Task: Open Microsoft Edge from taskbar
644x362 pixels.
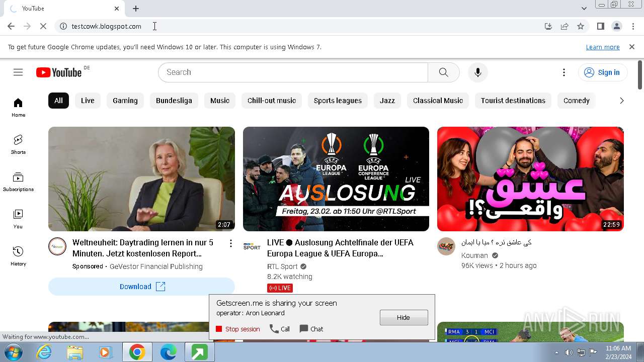Action: (x=168, y=352)
